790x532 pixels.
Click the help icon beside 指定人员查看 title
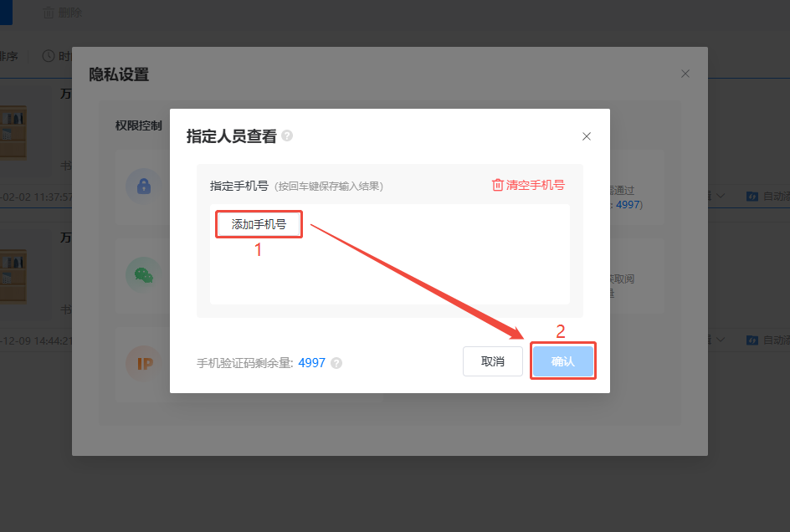click(x=287, y=136)
